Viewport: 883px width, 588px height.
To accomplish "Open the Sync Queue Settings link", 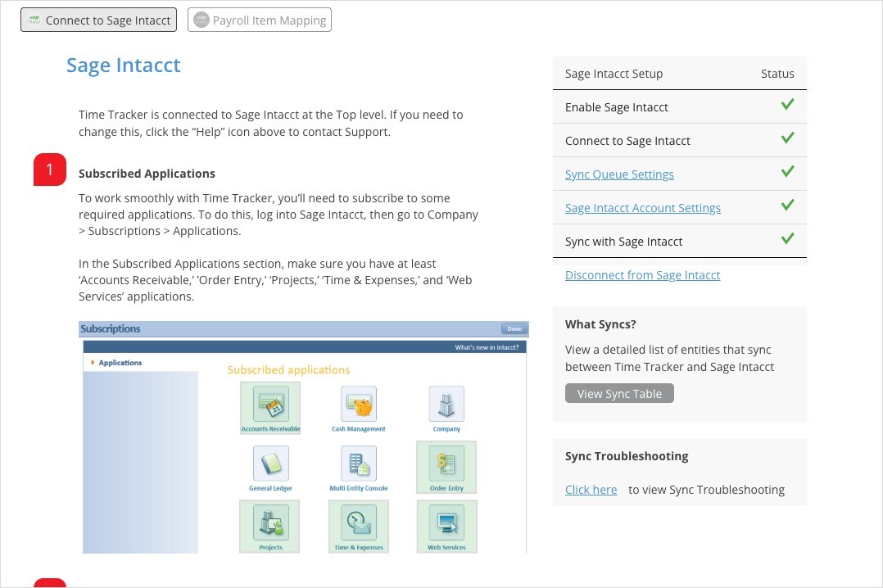I will pyautogui.click(x=619, y=174).
